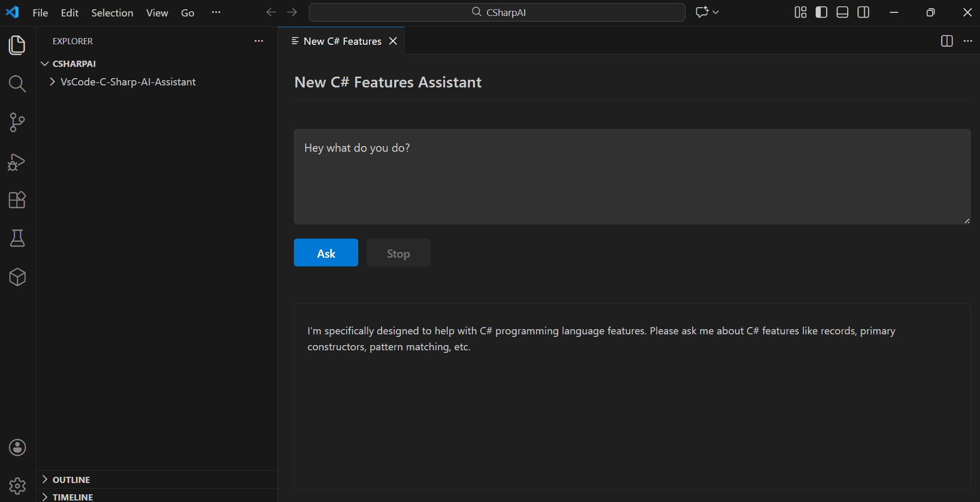
Task: Open the File menu
Action: [x=40, y=13]
